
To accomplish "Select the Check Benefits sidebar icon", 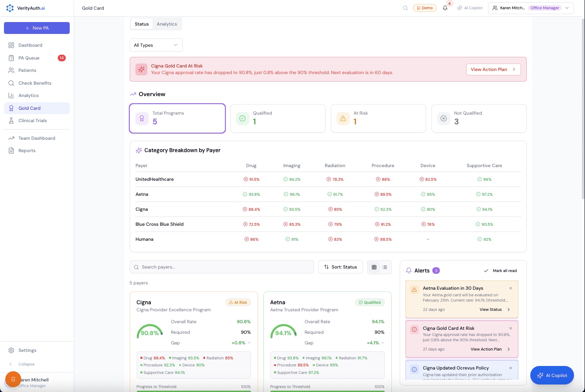I will coord(11,83).
